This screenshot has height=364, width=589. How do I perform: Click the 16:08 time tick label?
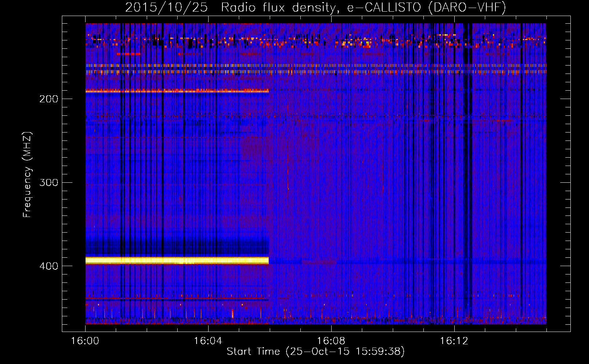[x=331, y=341]
